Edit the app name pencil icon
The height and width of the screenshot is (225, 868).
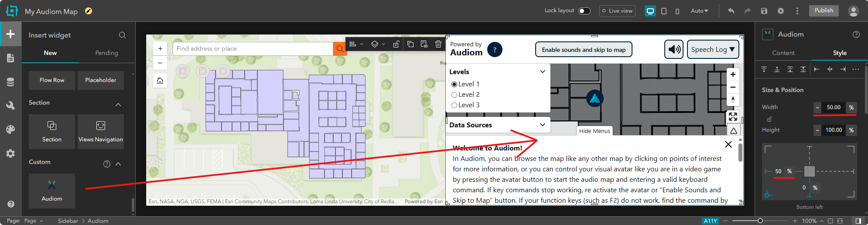89,11
